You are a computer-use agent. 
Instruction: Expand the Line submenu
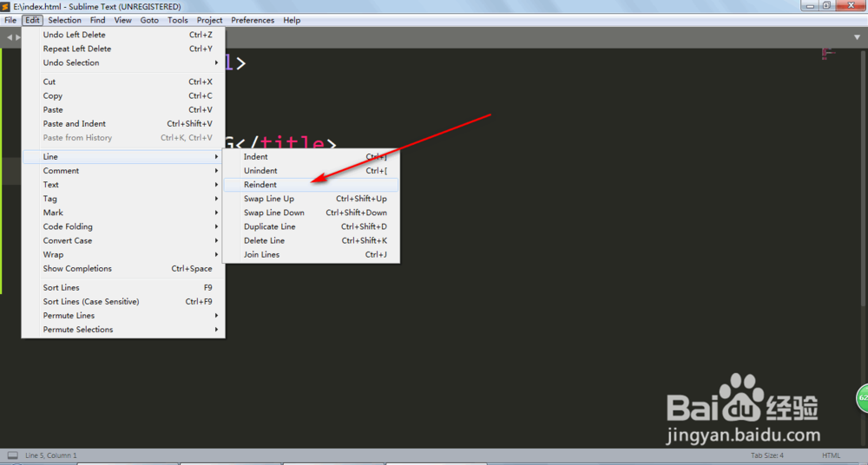[x=123, y=157]
